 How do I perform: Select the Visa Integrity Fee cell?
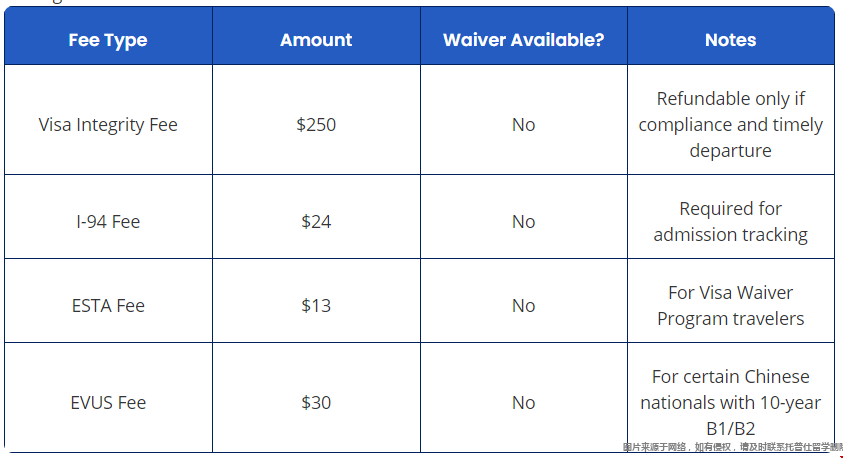pos(108,125)
